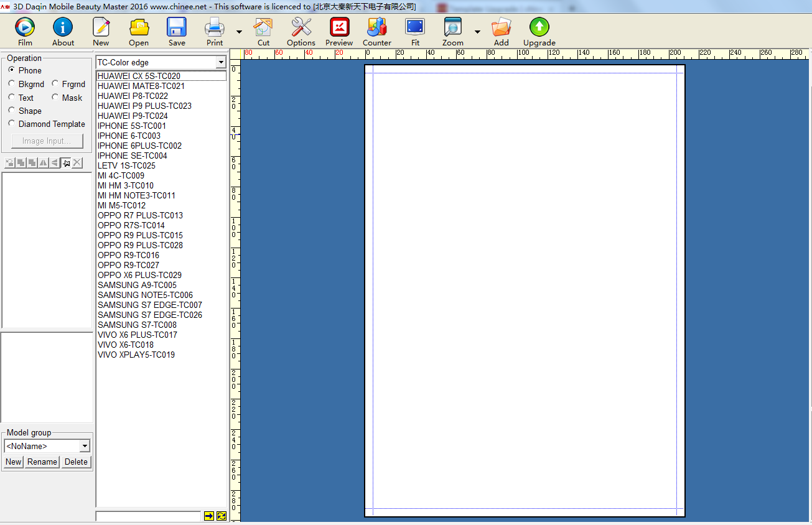Select IPHONE SE-TC004 model
The height and width of the screenshot is (525, 812).
tap(161, 156)
